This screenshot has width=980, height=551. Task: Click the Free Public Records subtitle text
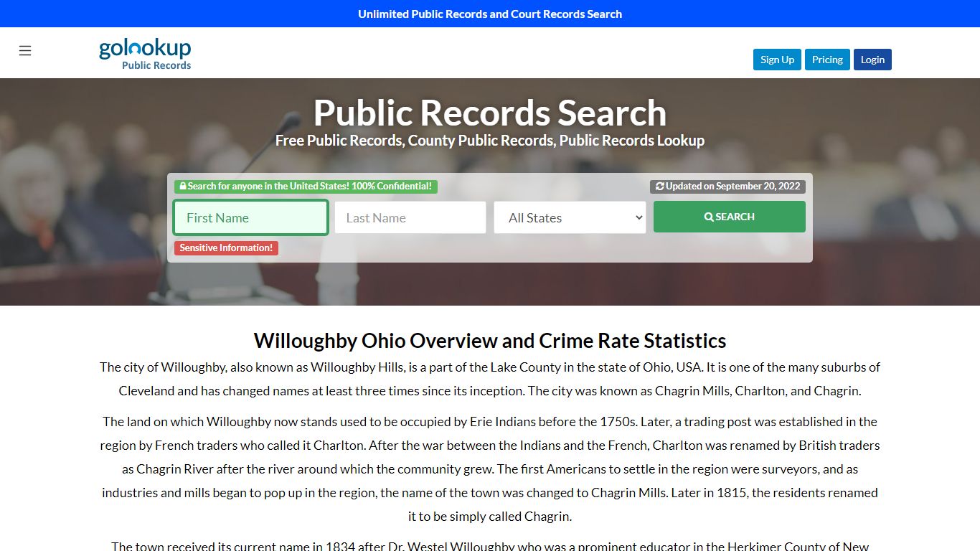(490, 141)
